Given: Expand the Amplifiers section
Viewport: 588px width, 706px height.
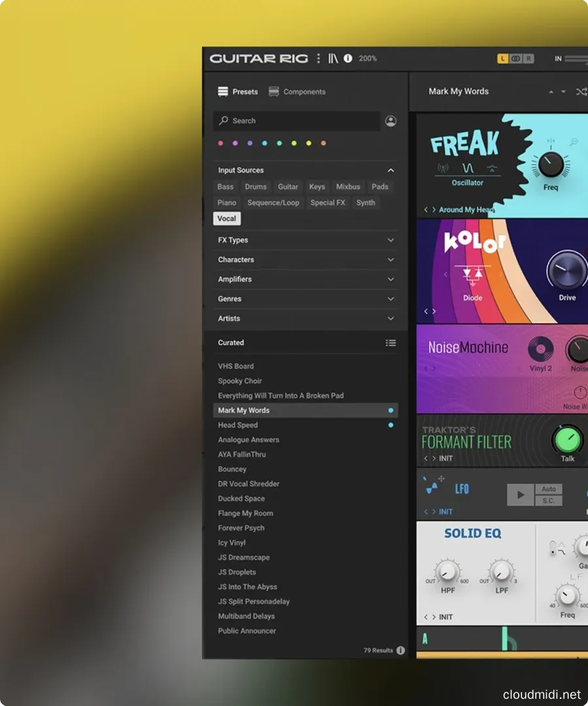Looking at the screenshot, I should point(390,279).
